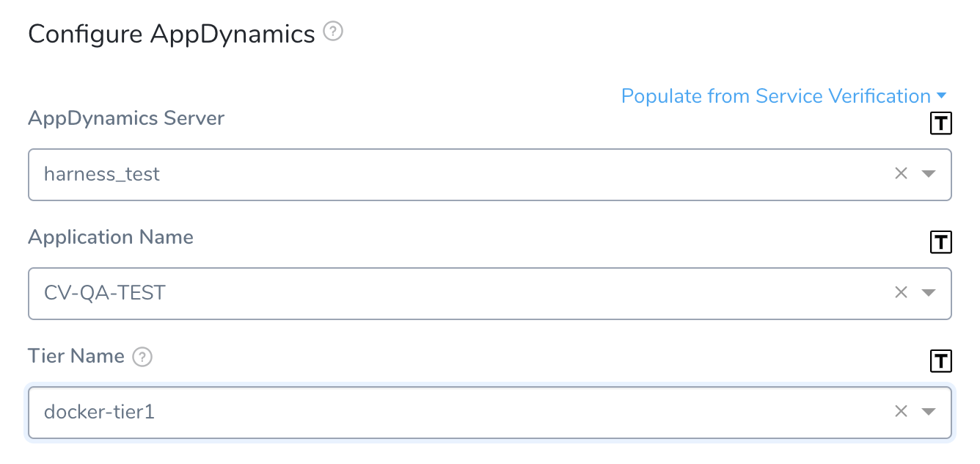Open caret next to Populate from Service Verification
This screenshot has width=980, height=464.
point(942,96)
